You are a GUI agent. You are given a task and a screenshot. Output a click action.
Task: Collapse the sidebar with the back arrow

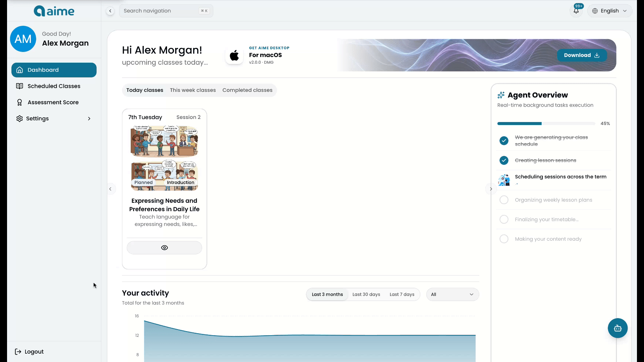pyautogui.click(x=110, y=11)
